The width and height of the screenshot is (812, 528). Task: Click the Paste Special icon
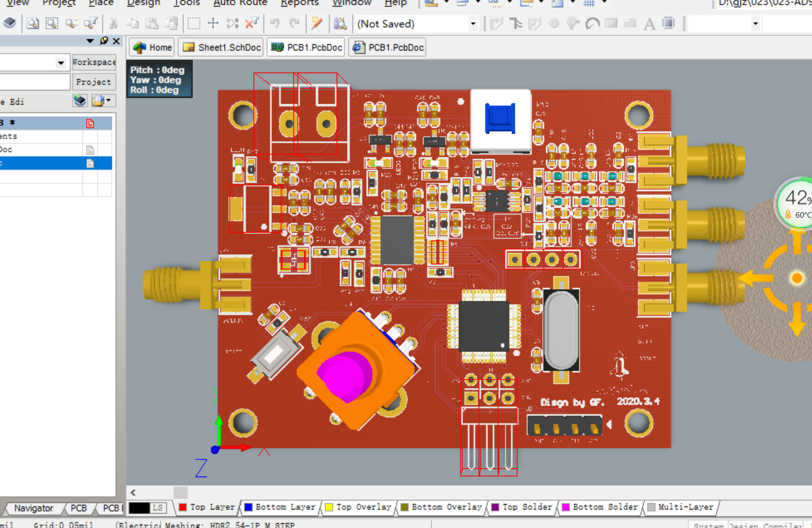171,23
